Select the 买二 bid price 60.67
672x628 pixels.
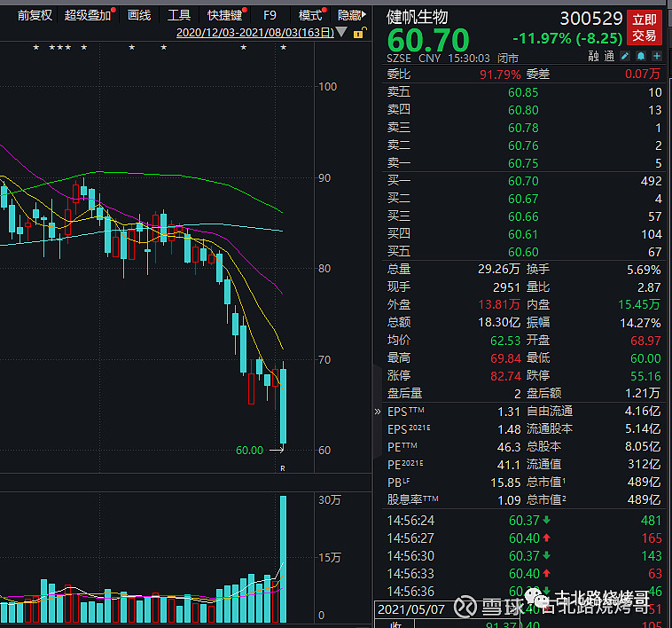pyautogui.click(x=523, y=199)
